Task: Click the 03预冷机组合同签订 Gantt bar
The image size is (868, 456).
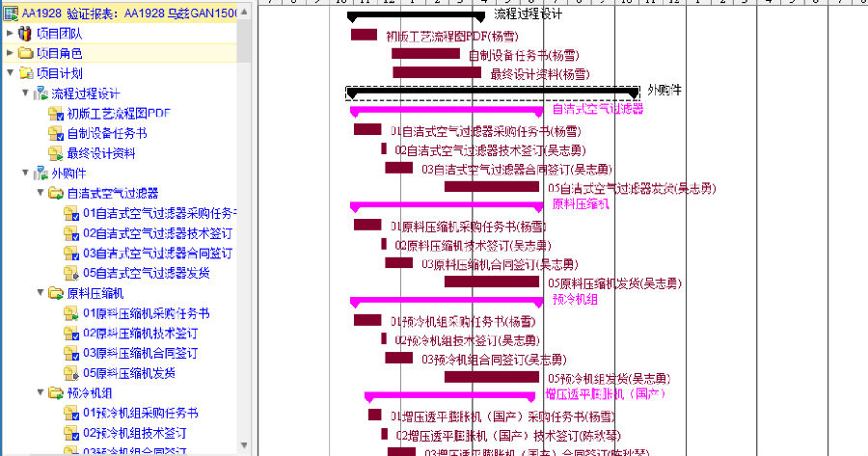Action: coord(398,358)
